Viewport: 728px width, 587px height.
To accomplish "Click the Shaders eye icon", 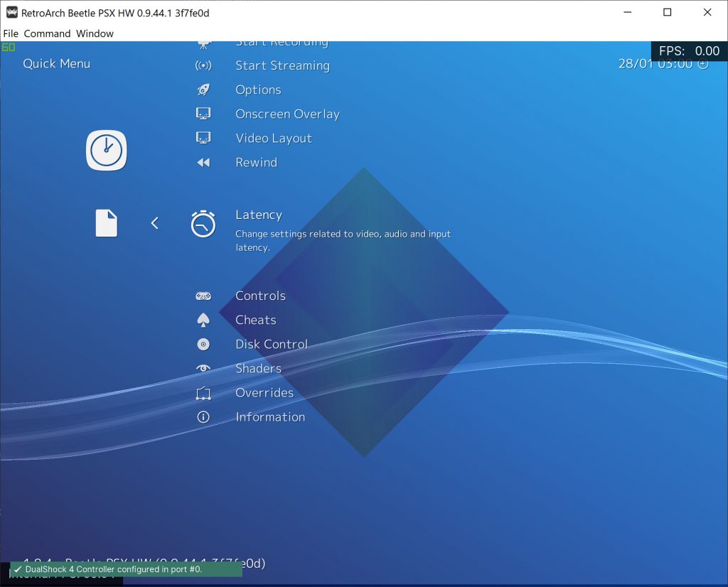I will 203,368.
